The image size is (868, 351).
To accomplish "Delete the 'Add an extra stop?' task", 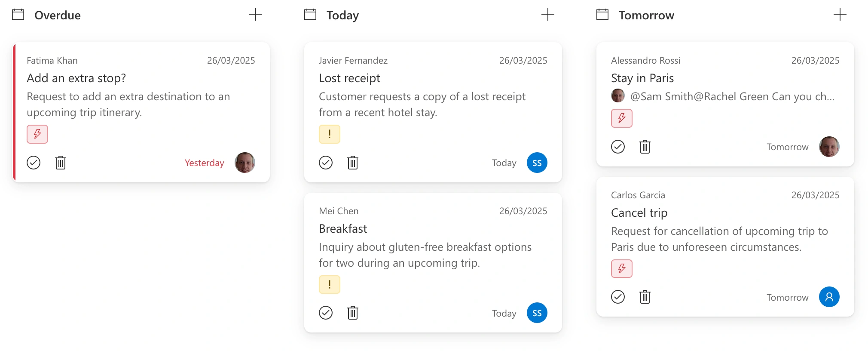I will tap(61, 163).
